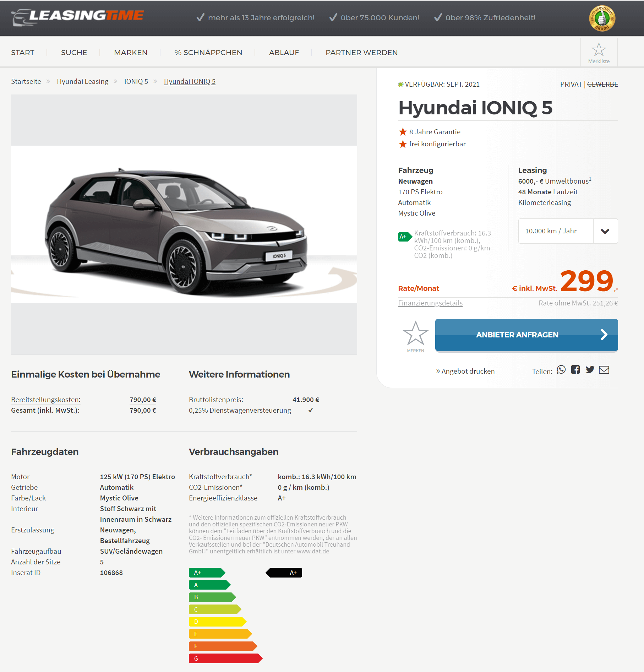Click the Inserat ID value 106868
This screenshot has height=672, width=644.
tap(111, 573)
